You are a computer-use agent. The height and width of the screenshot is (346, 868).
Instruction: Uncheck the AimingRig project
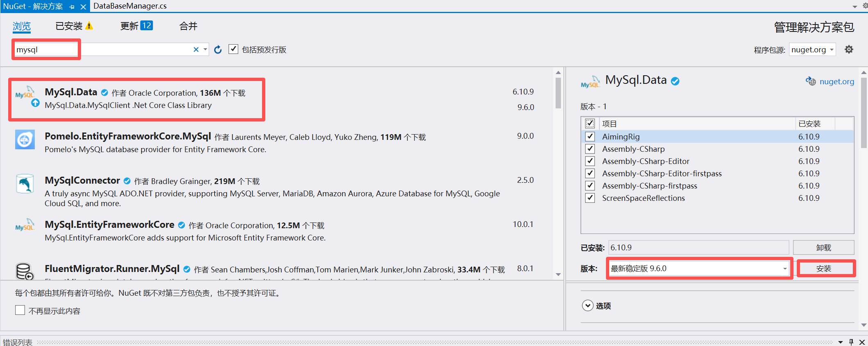point(590,137)
